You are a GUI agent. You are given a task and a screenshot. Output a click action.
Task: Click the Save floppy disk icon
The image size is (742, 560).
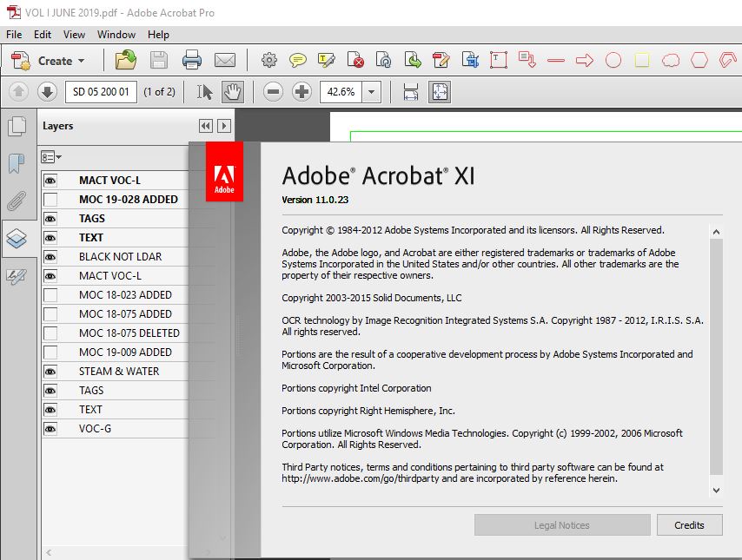click(x=158, y=61)
